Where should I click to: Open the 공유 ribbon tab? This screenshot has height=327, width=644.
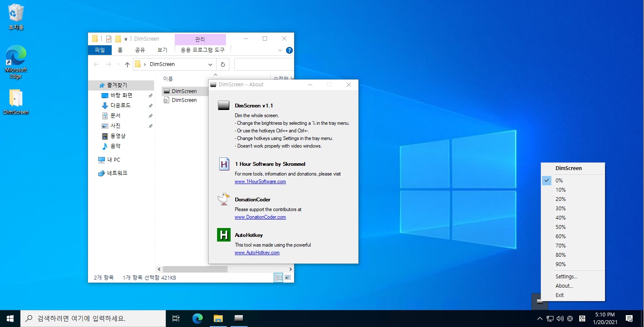140,50
